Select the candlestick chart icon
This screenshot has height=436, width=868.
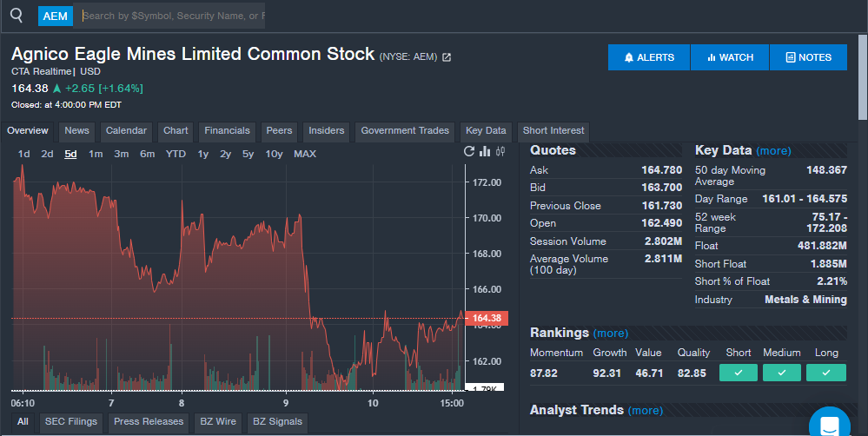[x=500, y=152]
